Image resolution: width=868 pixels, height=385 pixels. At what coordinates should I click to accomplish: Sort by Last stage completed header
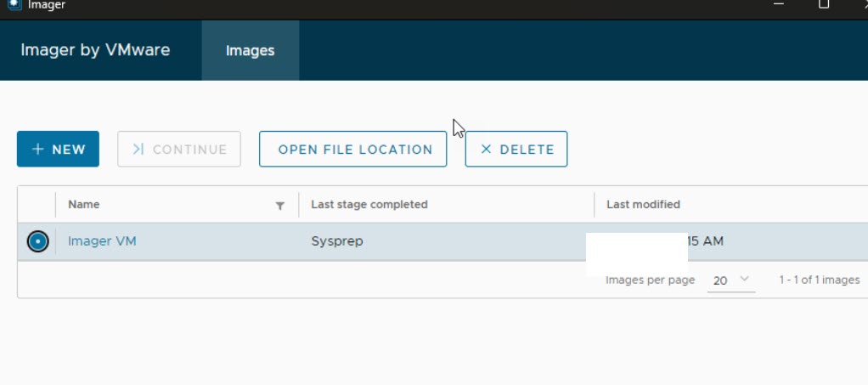tap(369, 205)
